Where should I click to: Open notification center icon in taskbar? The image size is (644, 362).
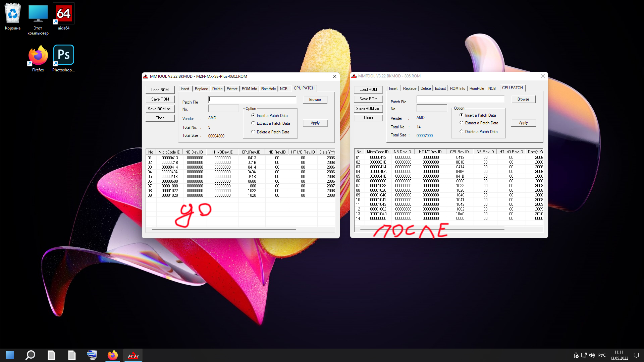[636, 355]
